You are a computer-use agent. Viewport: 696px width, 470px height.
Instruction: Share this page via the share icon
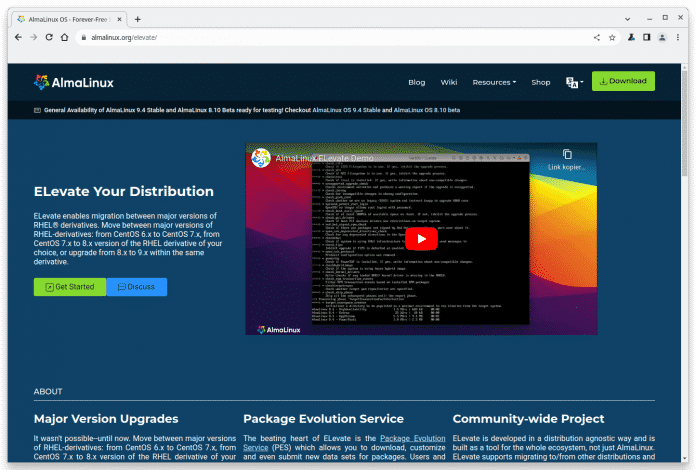[x=597, y=38]
